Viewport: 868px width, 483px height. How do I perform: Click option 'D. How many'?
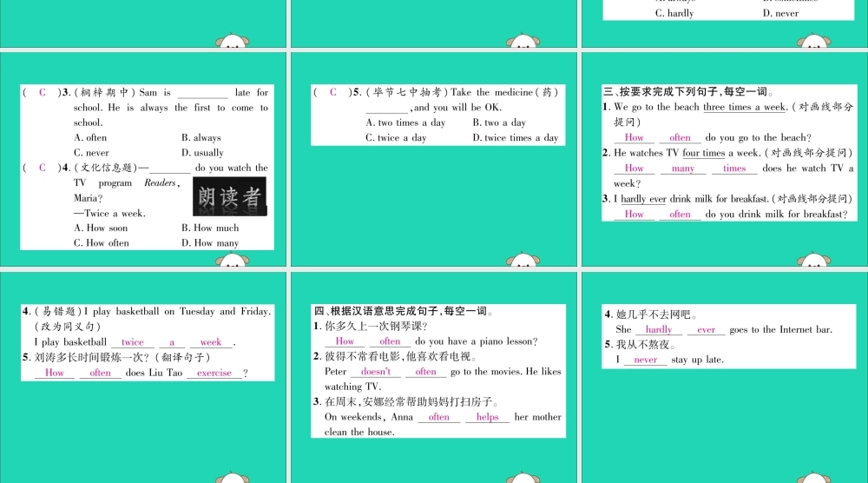click(x=210, y=242)
